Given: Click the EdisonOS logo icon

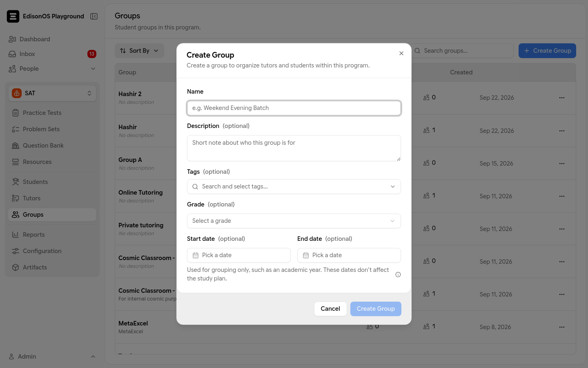Looking at the screenshot, I should pyautogui.click(x=13, y=16).
